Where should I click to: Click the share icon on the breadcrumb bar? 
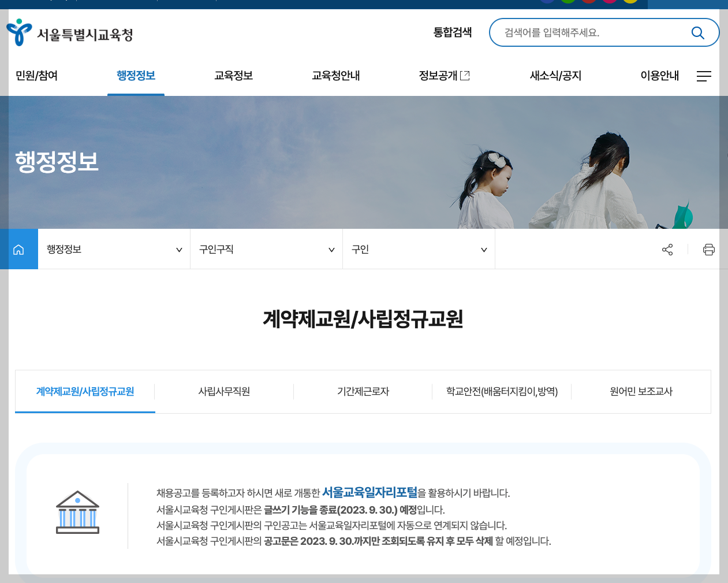[667, 249]
